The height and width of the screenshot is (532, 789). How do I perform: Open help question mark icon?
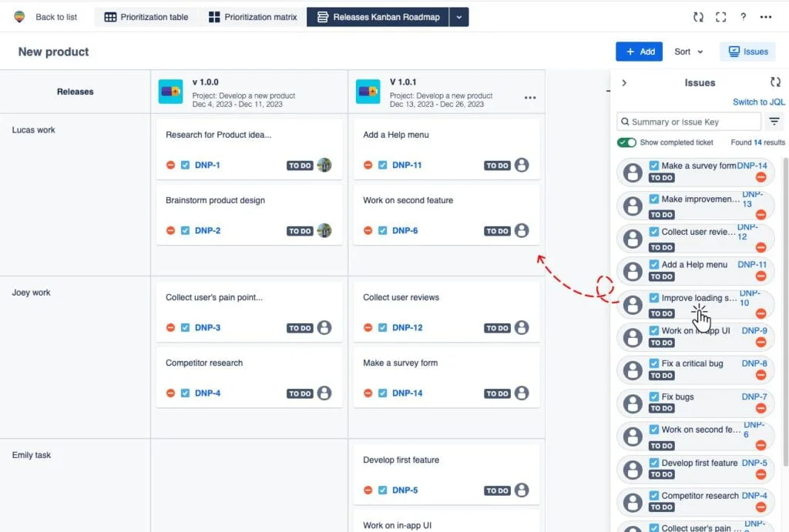(x=744, y=17)
